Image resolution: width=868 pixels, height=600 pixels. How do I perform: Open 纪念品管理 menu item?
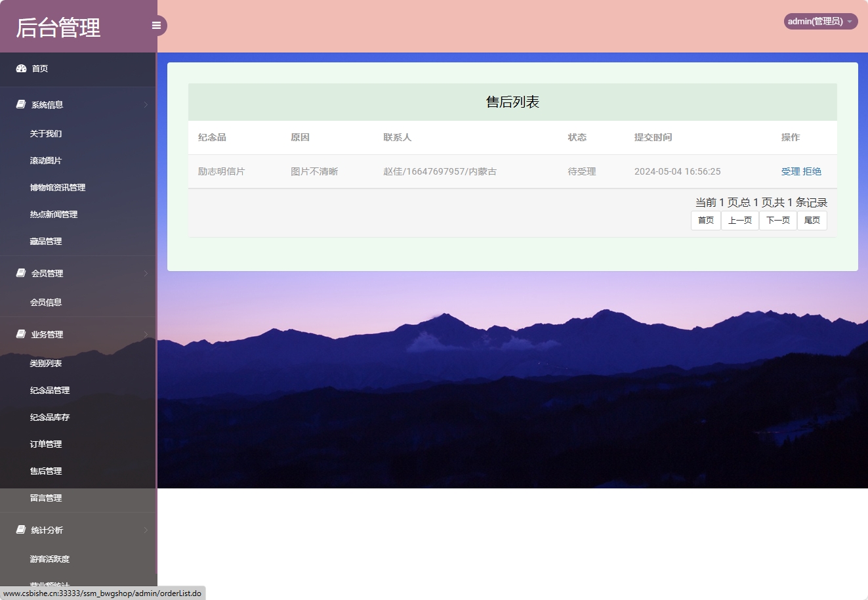(50, 390)
